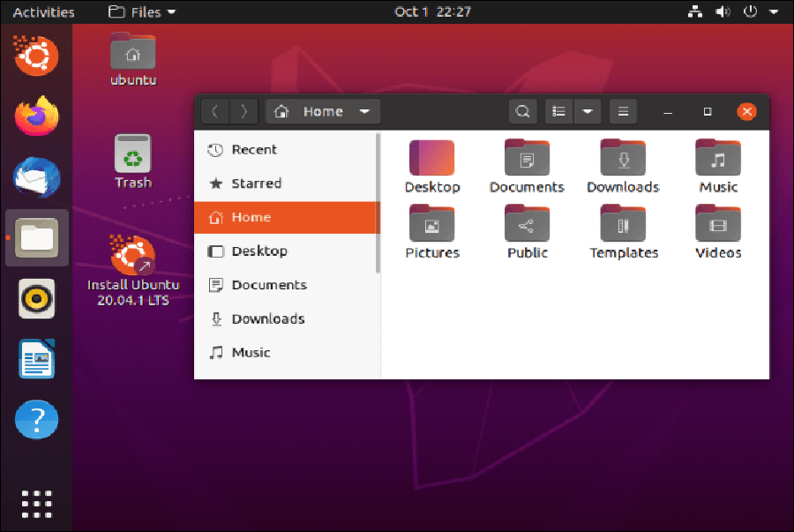
Task: Expand the Home path dropdown arrow
Action: coord(364,111)
